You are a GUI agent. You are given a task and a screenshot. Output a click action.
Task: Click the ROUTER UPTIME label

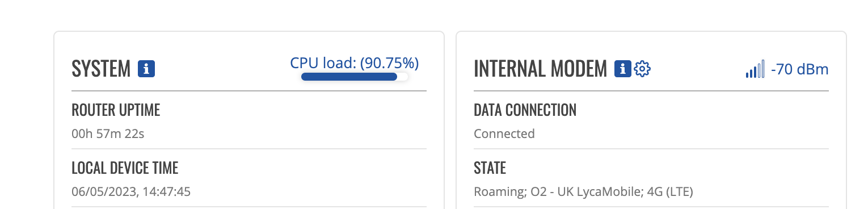(116, 110)
